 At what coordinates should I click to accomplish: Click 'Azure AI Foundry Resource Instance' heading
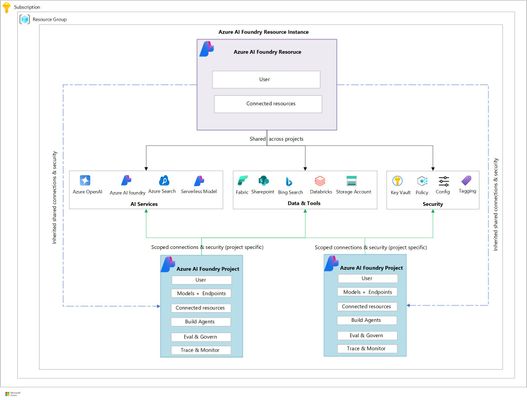[x=264, y=32]
